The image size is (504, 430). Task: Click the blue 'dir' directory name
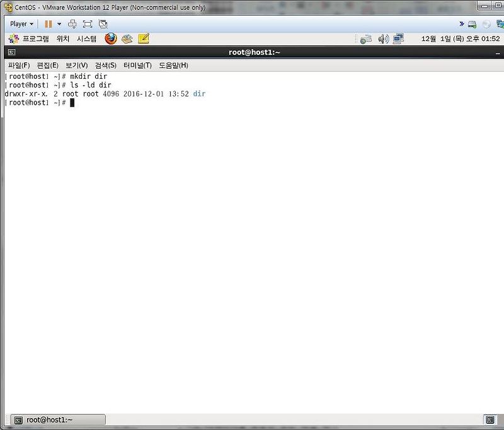[x=199, y=93]
